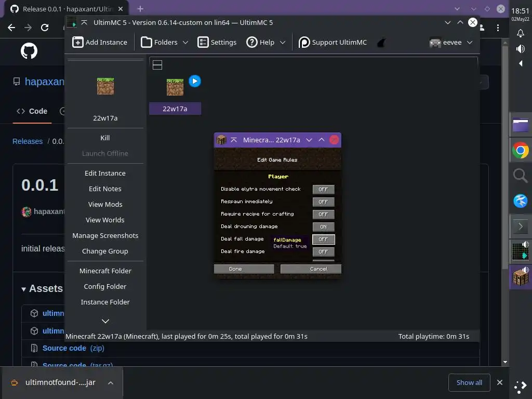
Task: Switch to the Code tab on GitHub
Action: coord(32,111)
